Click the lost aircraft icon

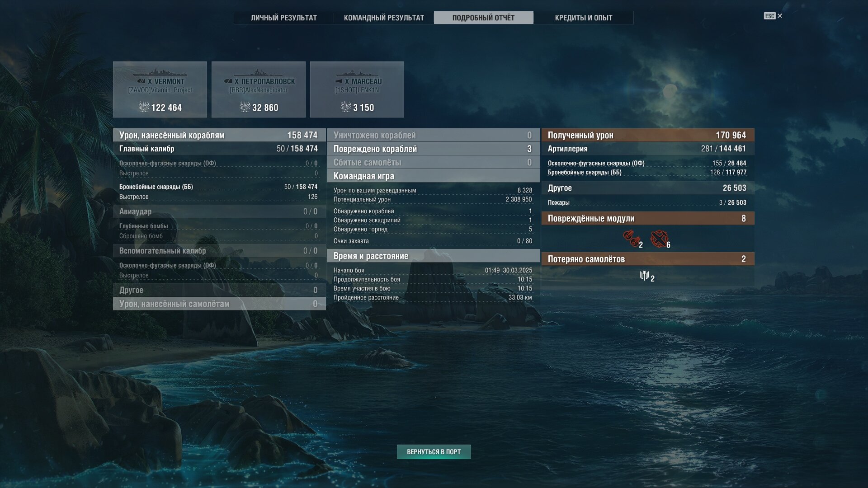(x=645, y=276)
